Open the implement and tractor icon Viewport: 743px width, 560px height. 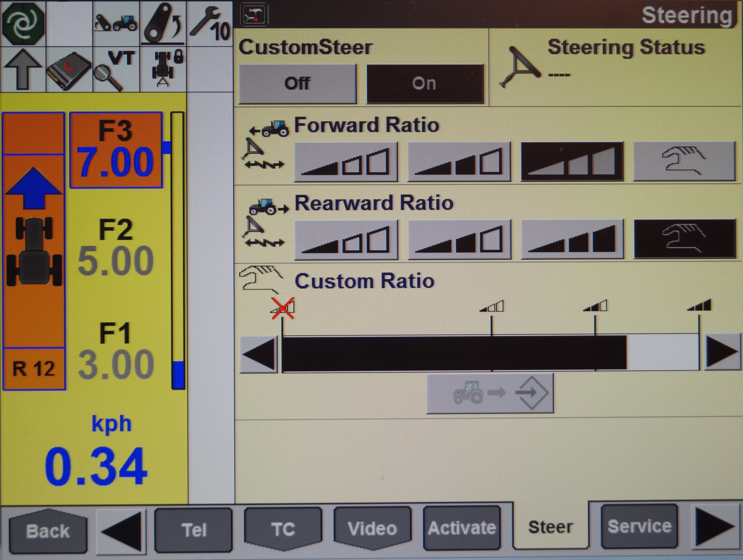tap(116, 23)
